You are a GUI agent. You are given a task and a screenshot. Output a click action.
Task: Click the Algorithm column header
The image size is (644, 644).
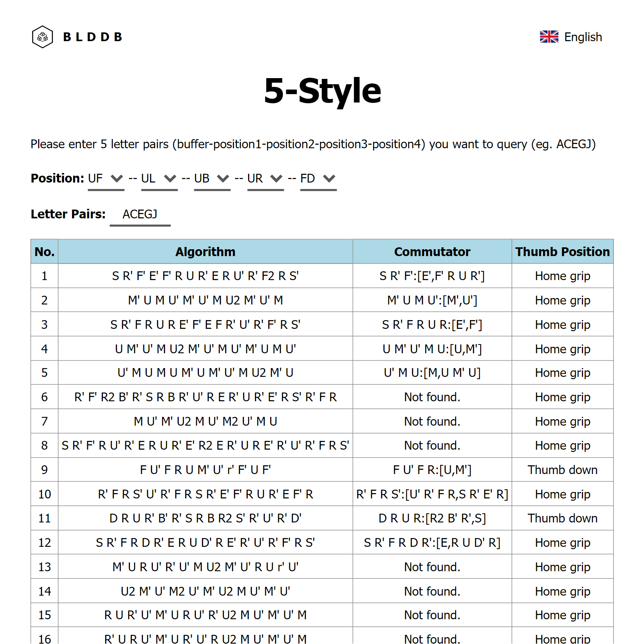click(x=205, y=252)
